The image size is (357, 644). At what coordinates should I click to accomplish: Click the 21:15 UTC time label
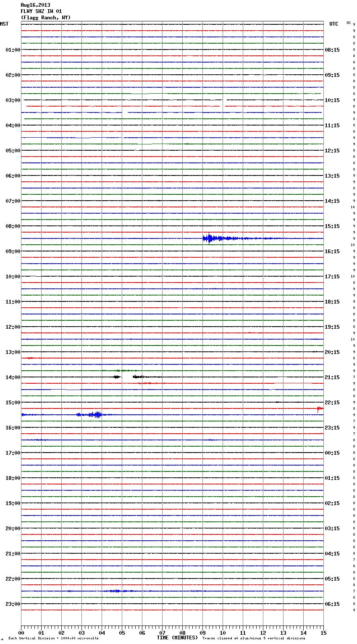332,377
